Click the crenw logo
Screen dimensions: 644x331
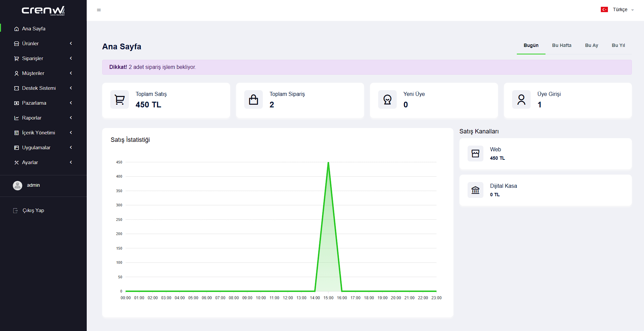coord(43,10)
